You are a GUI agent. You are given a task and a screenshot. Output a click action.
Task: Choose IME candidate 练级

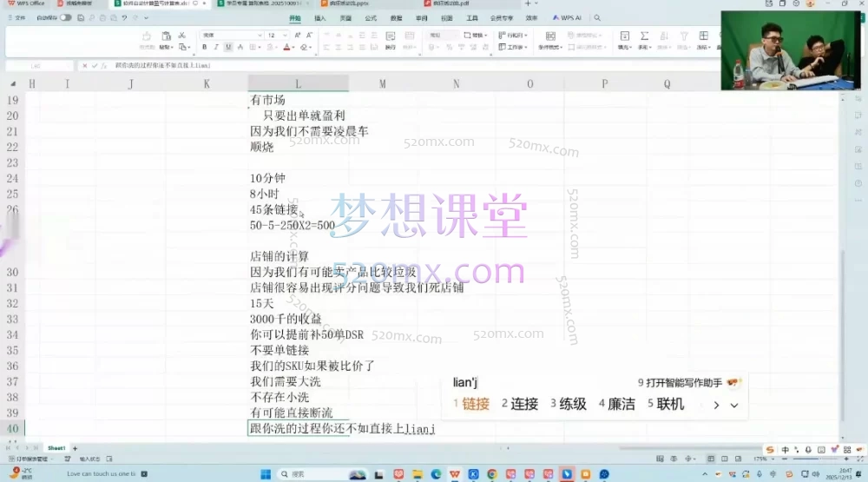[x=569, y=404]
